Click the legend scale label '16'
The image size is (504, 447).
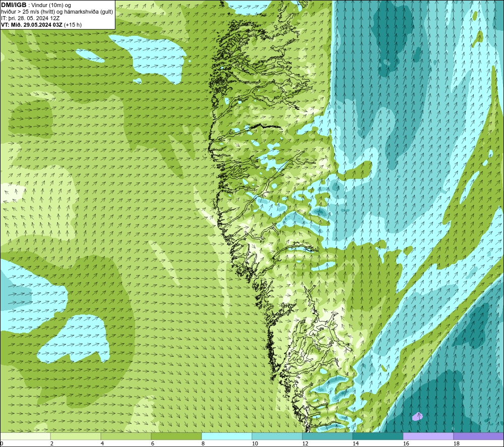(406, 443)
